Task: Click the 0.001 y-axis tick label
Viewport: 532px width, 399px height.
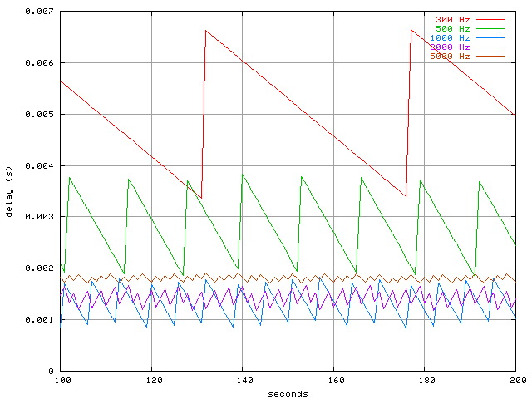Action: (39, 319)
